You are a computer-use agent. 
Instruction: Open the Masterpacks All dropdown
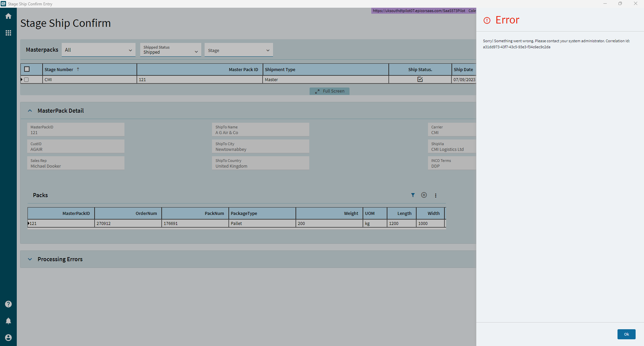pos(130,50)
